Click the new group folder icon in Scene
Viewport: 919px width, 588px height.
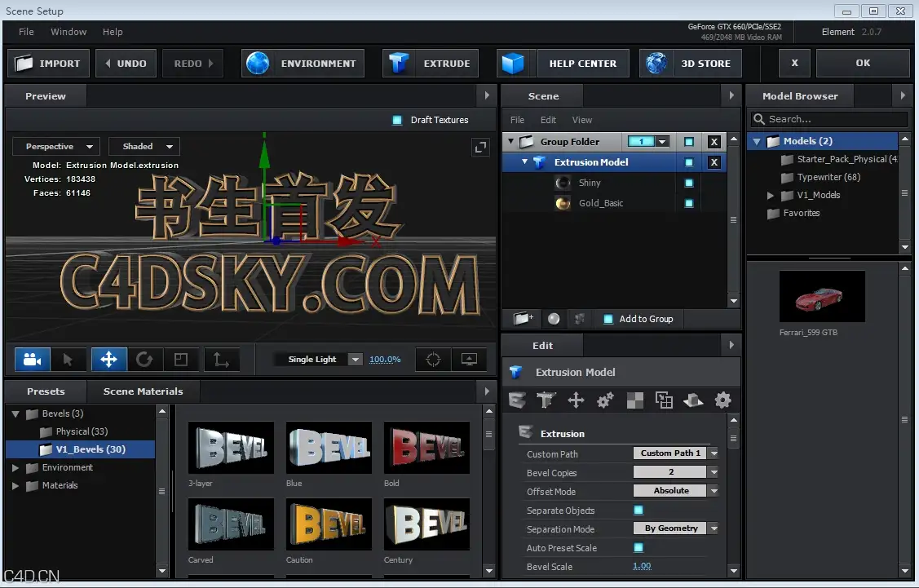pyautogui.click(x=523, y=318)
